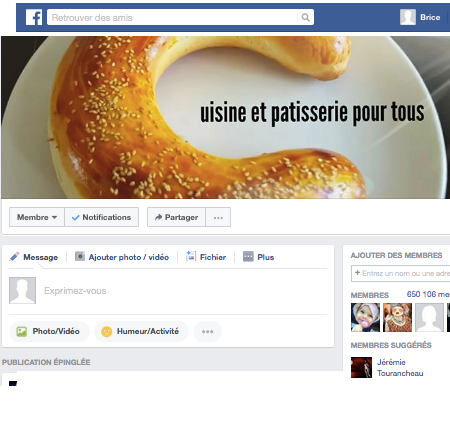Click the Partager button
This screenshot has height=422, width=450.
click(x=176, y=217)
